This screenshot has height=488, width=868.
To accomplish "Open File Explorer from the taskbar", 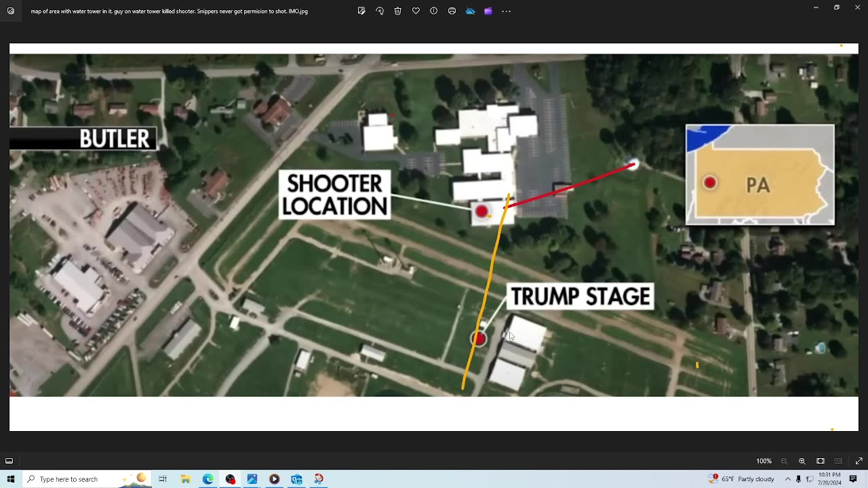I will 185,479.
